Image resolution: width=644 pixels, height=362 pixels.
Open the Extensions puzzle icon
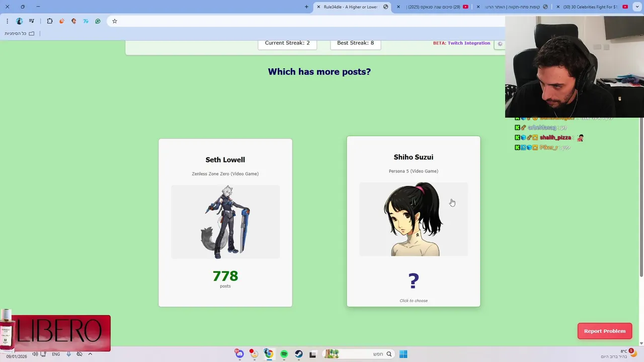coord(49,21)
